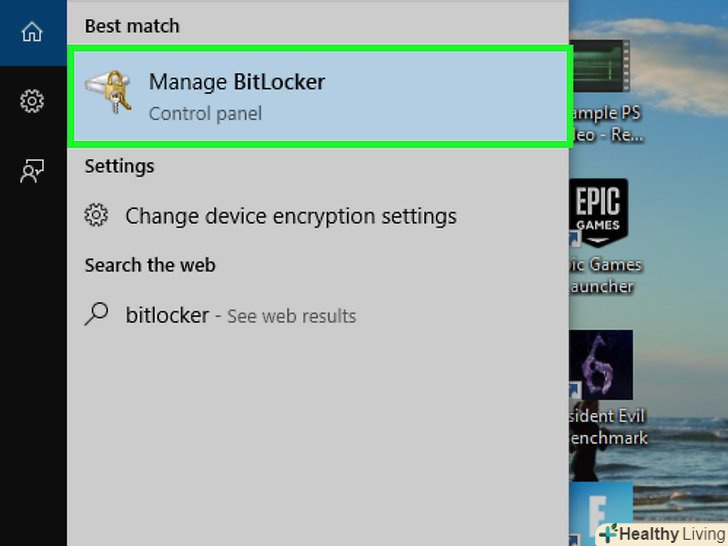The height and width of the screenshot is (546, 728).
Task: Click the Feedback person icon in the sidebar
Action: pyautogui.click(x=32, y=171)
